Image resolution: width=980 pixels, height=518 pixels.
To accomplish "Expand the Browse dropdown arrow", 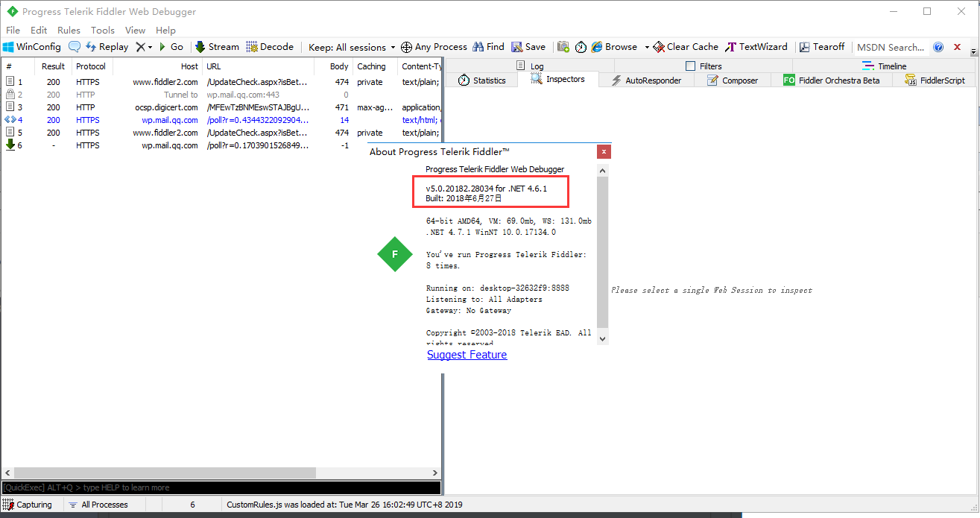I will (647, 46).
